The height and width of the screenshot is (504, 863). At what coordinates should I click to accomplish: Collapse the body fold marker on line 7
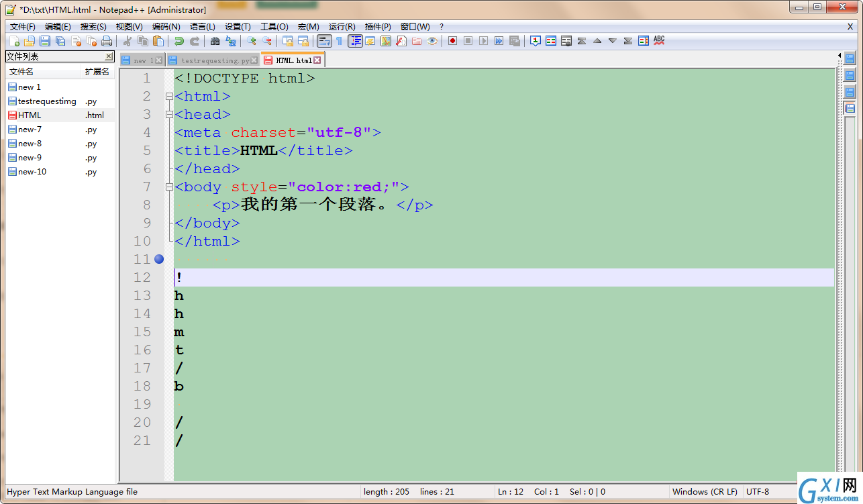(x=169, y=187)
